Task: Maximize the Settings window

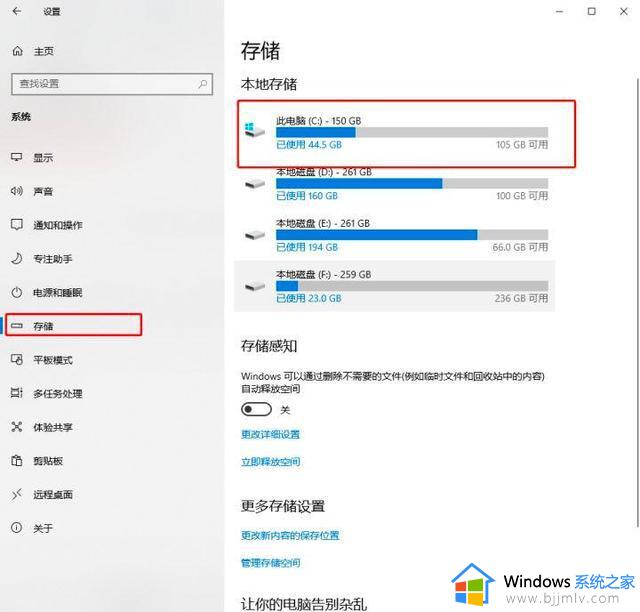Action: (591, 11)
